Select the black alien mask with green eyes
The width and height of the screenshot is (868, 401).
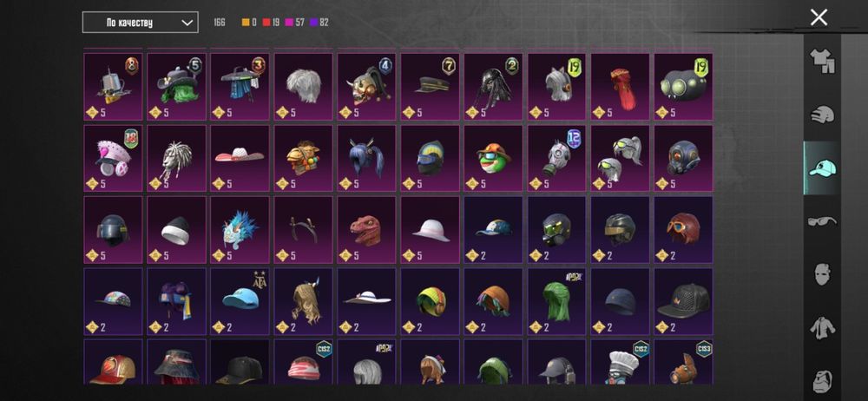pyautogui.click(x=684, y=87)
